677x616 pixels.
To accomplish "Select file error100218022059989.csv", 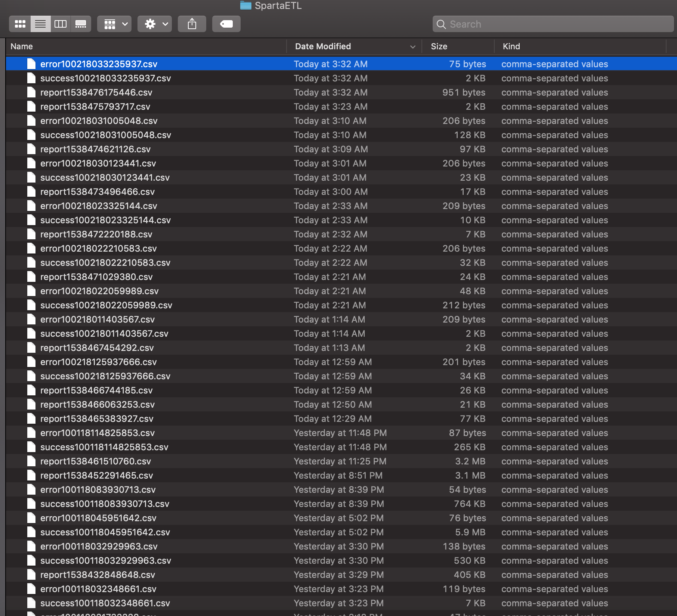I will click(x=341, y=291).
